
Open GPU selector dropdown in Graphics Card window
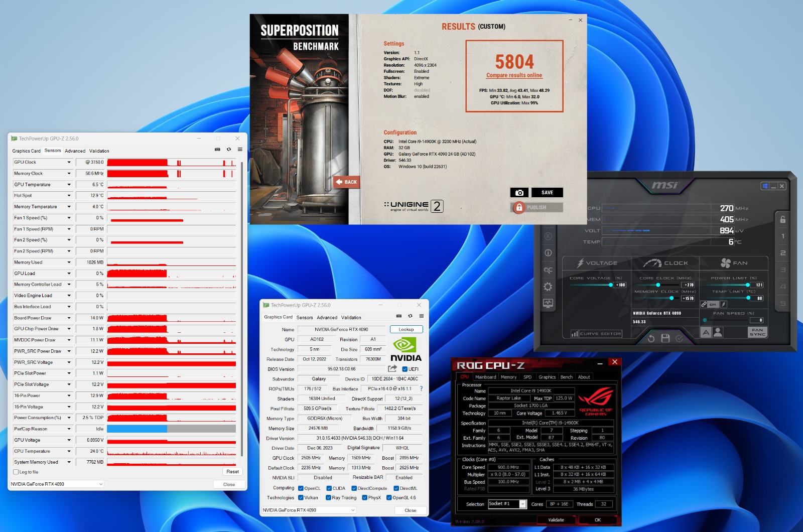pos(309,510)
